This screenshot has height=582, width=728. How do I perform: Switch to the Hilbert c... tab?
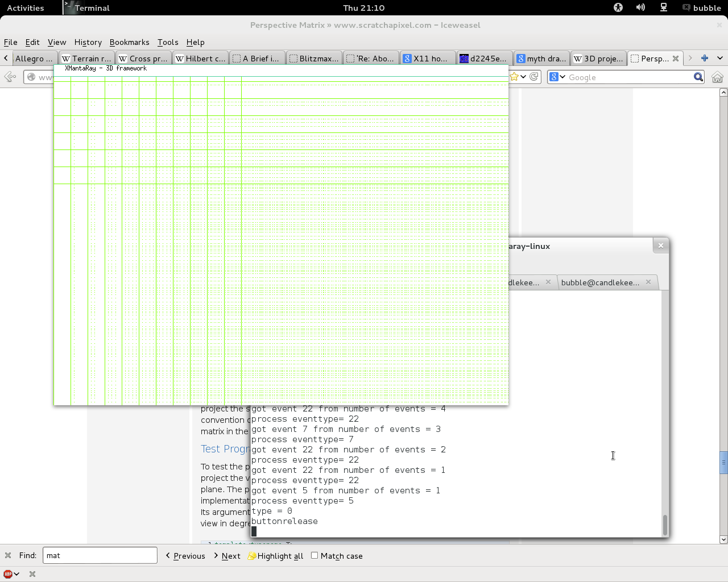click(x=201, y=59)
